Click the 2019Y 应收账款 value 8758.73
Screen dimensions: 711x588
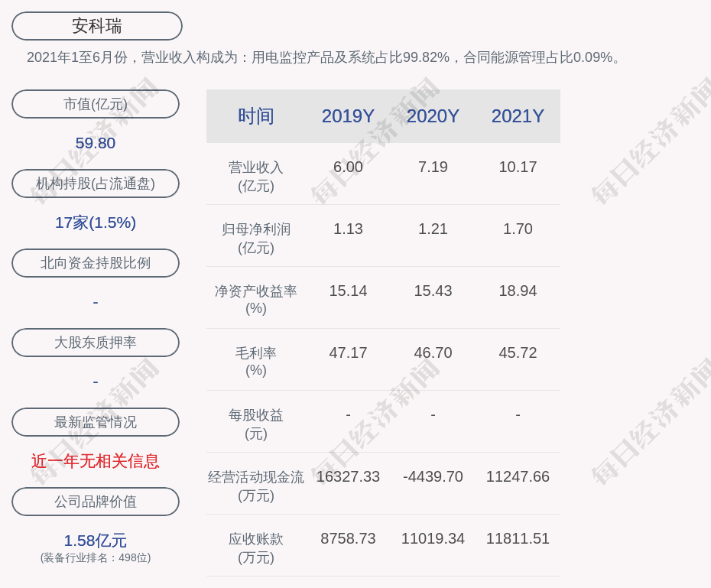(348, 539)
